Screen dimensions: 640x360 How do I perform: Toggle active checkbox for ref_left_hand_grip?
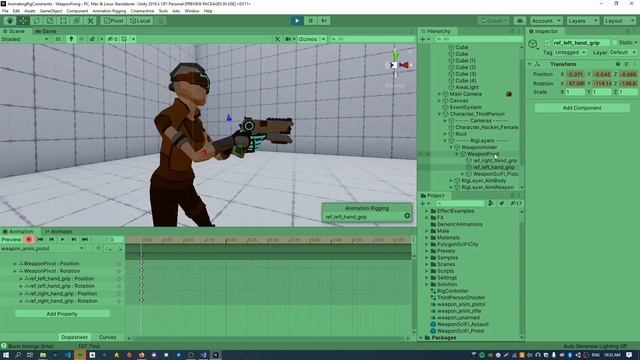point(548,43)
